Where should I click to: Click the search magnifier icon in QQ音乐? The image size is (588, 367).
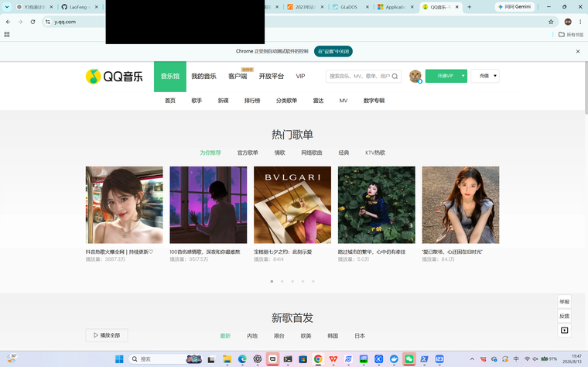pos(395,76)
